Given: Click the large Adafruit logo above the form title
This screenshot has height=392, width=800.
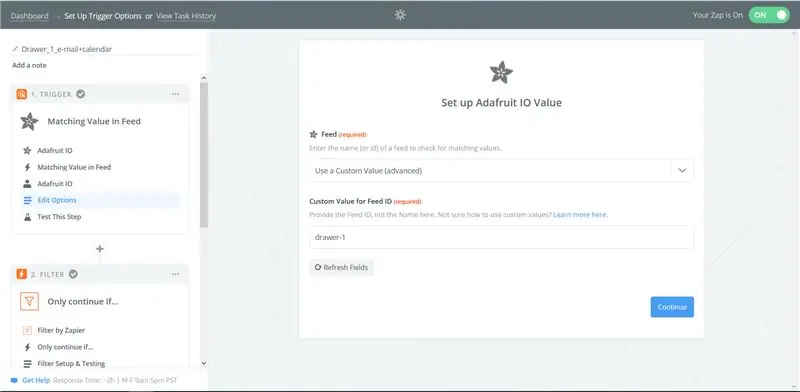Looking at the screenshot, I should [501, 72].
